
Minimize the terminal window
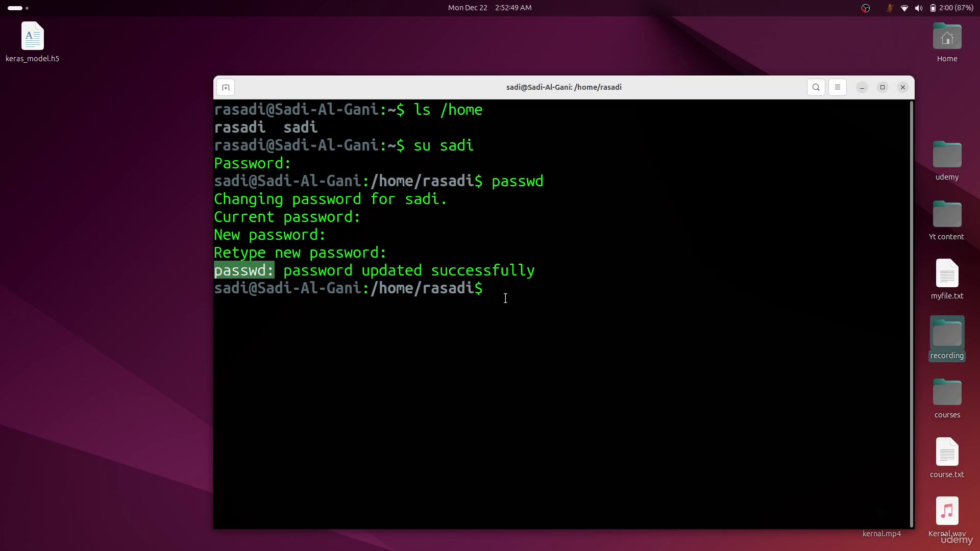[x=862, y=87]
